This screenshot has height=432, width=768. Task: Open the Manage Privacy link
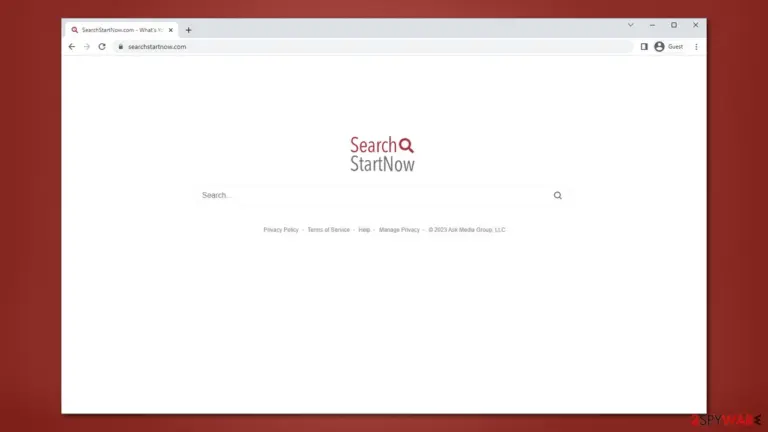[x=399, y=230]
